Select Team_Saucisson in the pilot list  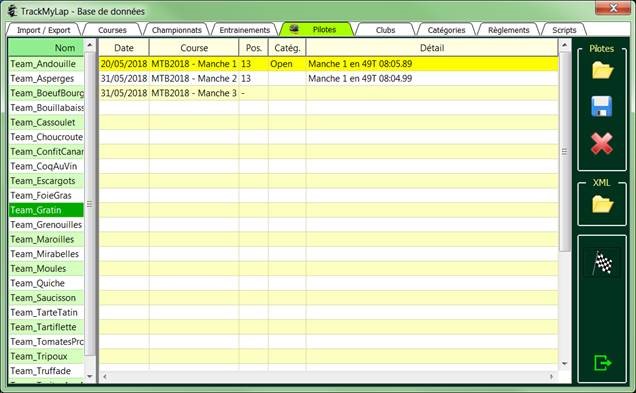(46, 297)
